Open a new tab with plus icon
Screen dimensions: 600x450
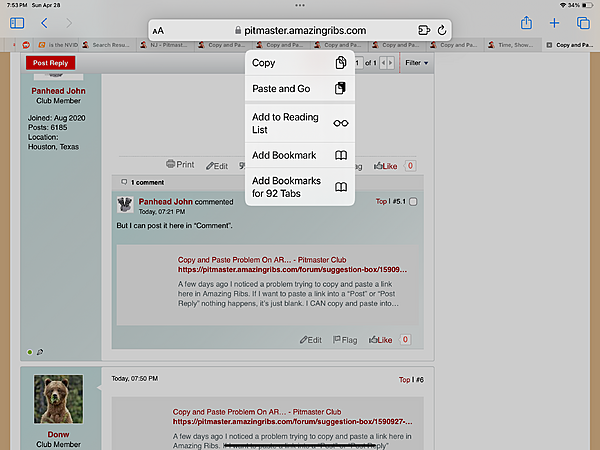(554, 23)
